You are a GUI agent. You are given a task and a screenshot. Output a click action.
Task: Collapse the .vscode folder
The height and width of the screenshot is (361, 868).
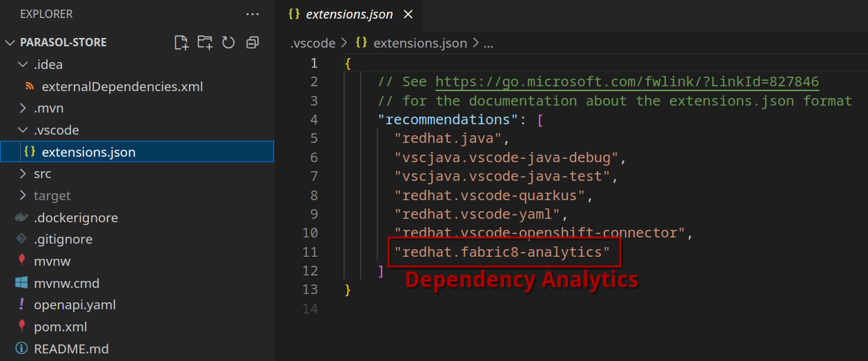[x=56, y=130]
